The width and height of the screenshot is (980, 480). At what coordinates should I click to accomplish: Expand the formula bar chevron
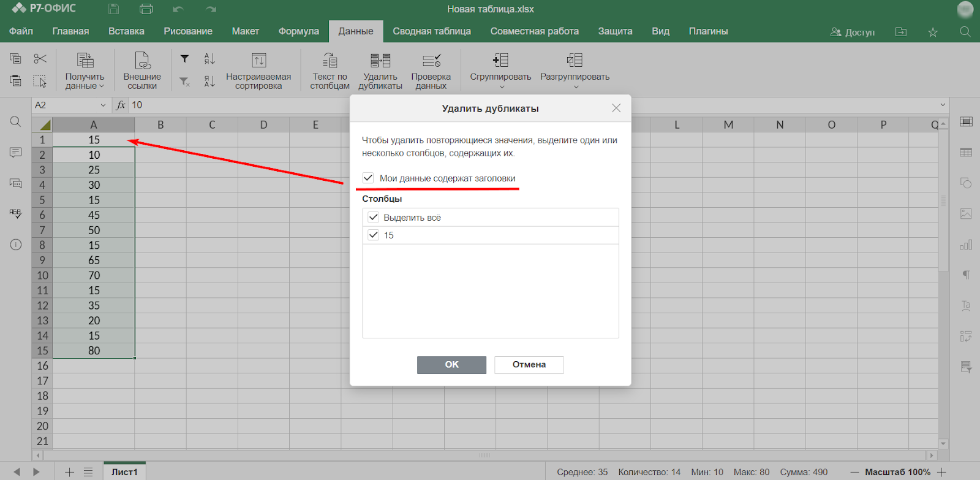pos(943,105)
